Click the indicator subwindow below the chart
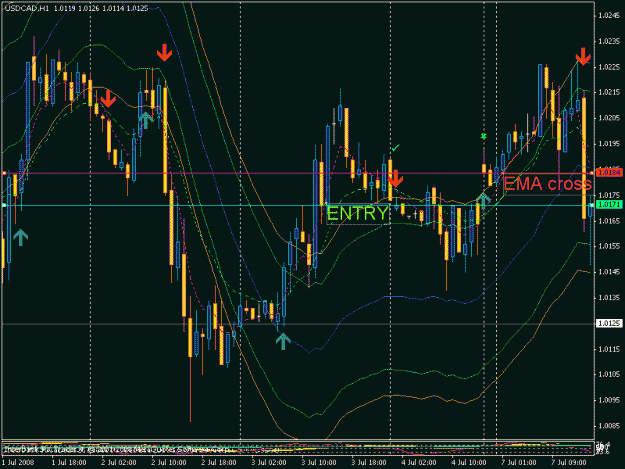This screenshot has width=625, height=469. tap(298, 448)
